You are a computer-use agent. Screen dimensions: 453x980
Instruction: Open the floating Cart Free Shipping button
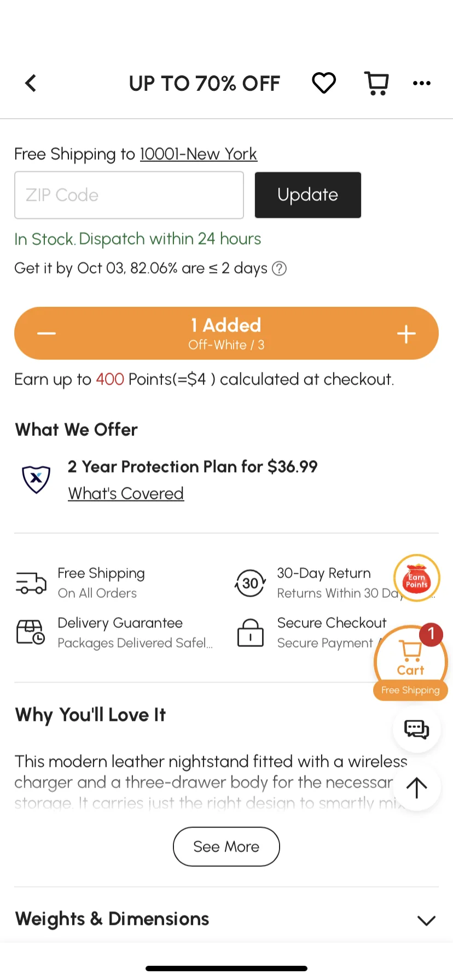[411, 663]
